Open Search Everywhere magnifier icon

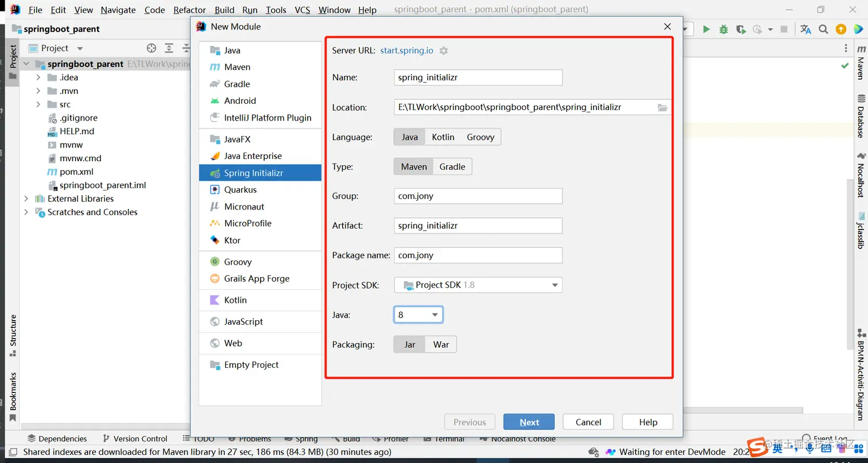point(823,29)
